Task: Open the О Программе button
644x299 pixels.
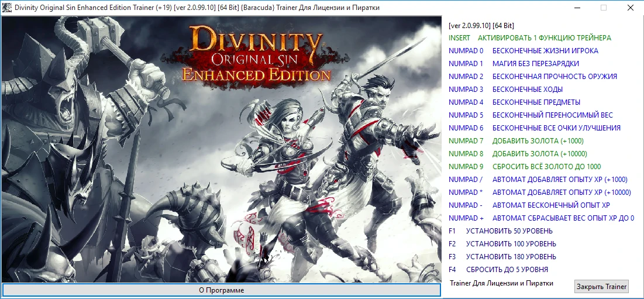Action: 221,290
